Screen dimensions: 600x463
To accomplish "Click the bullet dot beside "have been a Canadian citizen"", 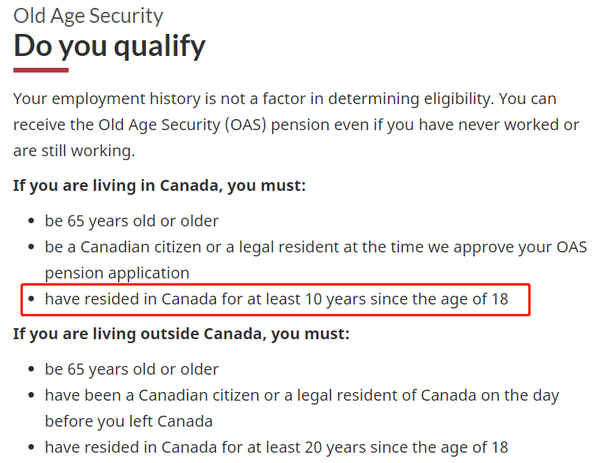I will (32, 396).
